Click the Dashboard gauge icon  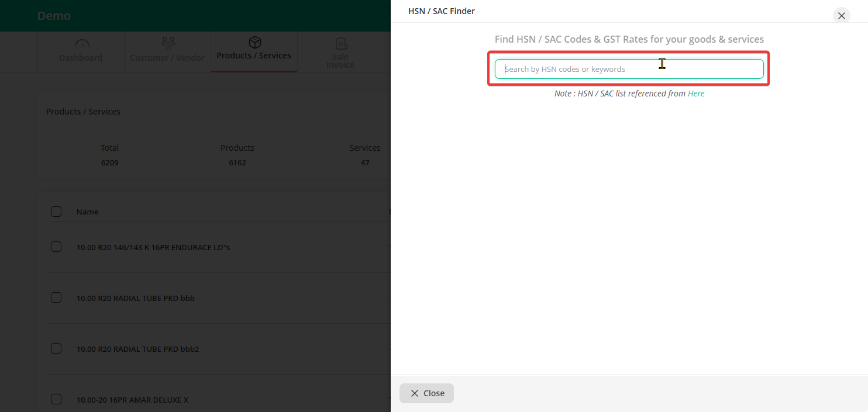point(81,44)
